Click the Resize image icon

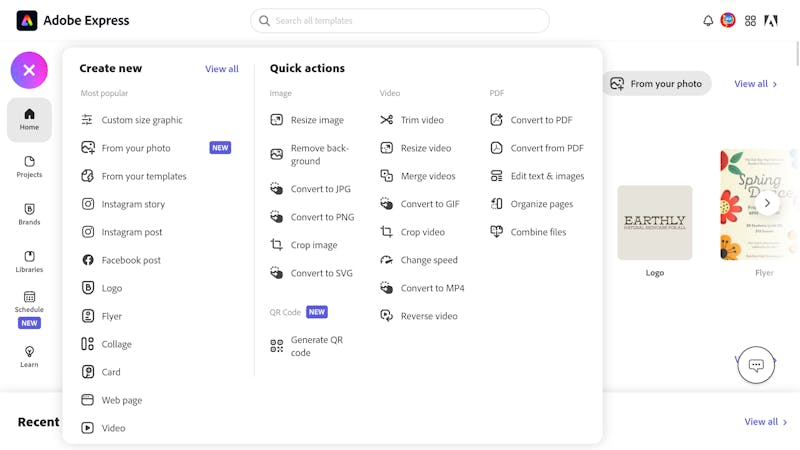277,120
